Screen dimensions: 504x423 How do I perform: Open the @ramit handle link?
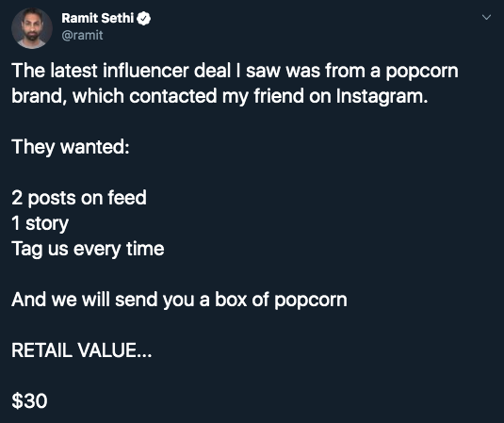82,35
